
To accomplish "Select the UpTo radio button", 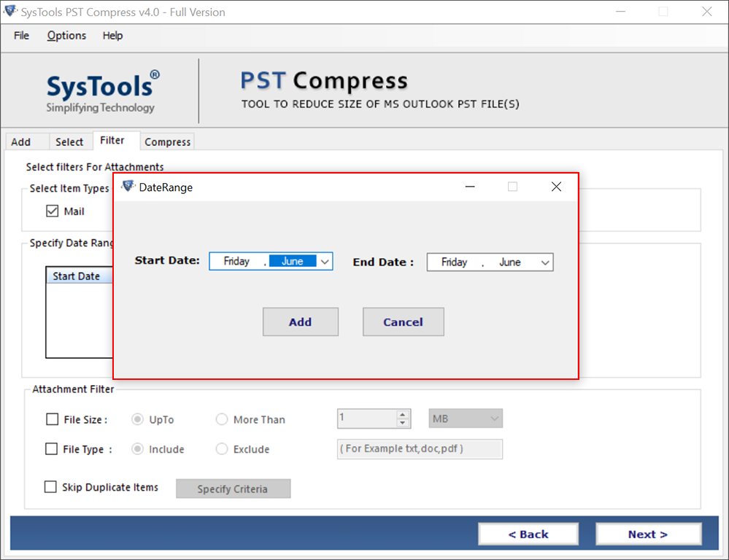I will pos(137,419).
